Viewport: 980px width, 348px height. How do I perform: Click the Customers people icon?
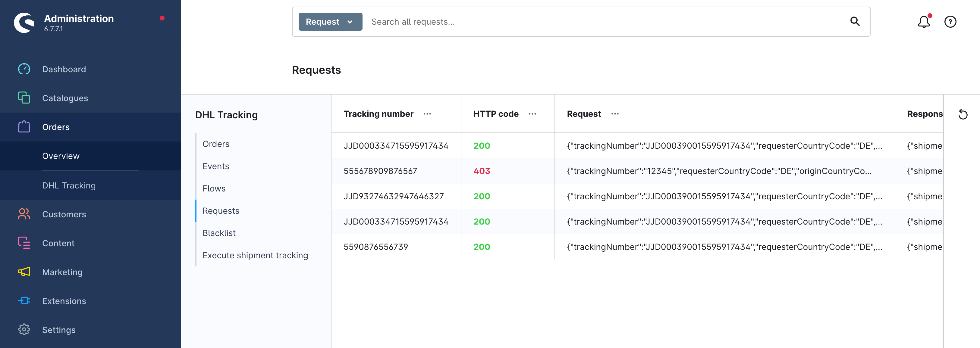coord(24,214)
